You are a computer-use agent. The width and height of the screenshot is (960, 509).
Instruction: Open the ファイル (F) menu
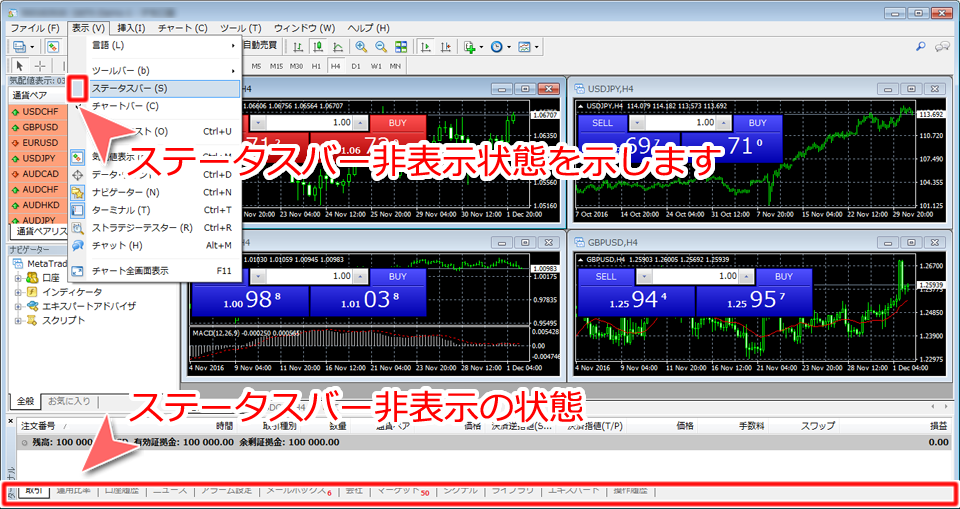point(35,28)
